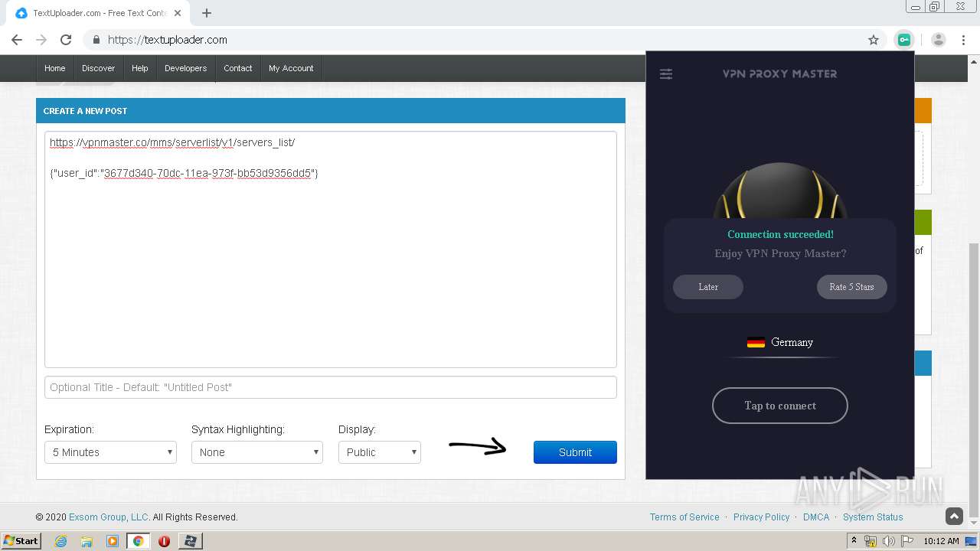Click the taskbar clock showing 10:12 AM
The height and width of the screenshot is (551, 980).
click(941, 541)
